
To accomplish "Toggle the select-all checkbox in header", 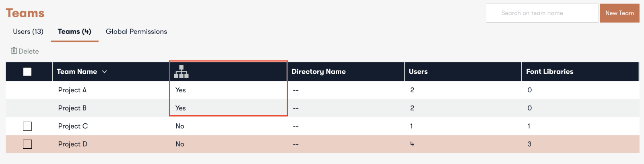I will coord(27,72).
